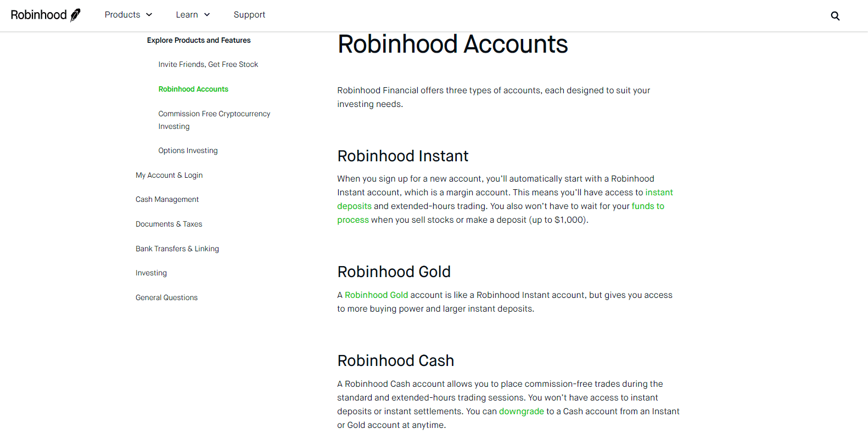The image size is (868, 434).
Task: Click the Robinhood feather logo
Action: point(75,14)
